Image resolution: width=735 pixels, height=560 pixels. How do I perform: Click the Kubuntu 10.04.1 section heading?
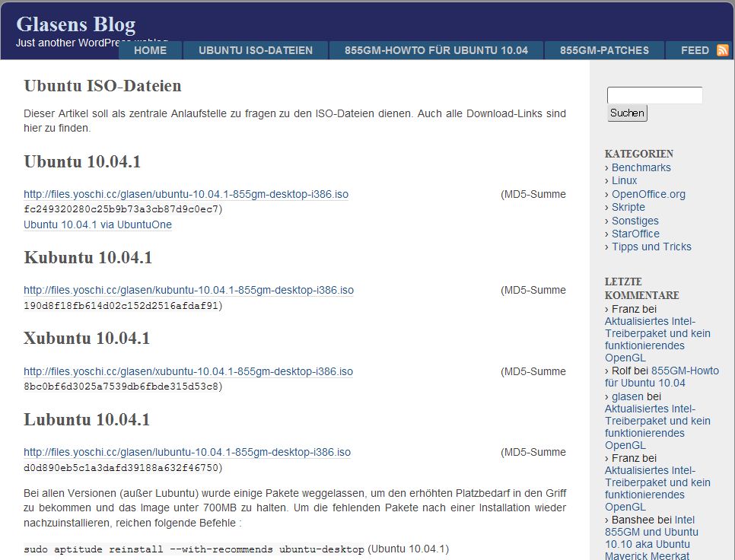[x=87, y=258]
